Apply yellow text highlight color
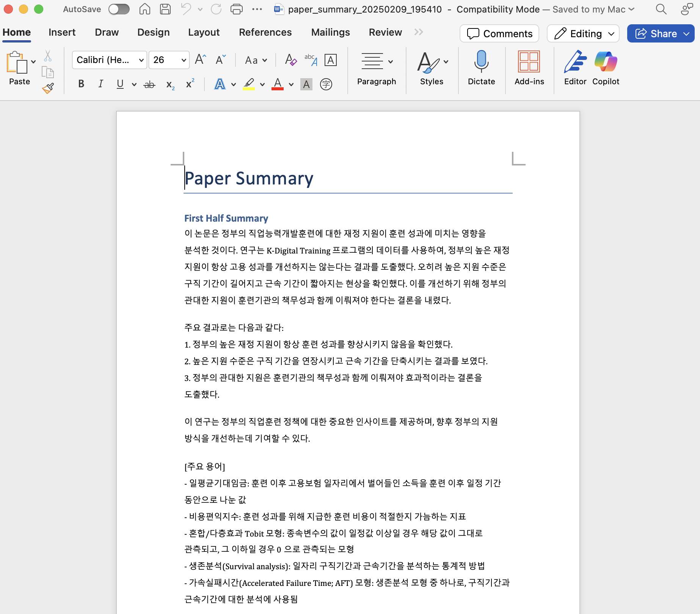Image resolution: width=700 pixels, height=614 pixels. (x=249, y=84)
